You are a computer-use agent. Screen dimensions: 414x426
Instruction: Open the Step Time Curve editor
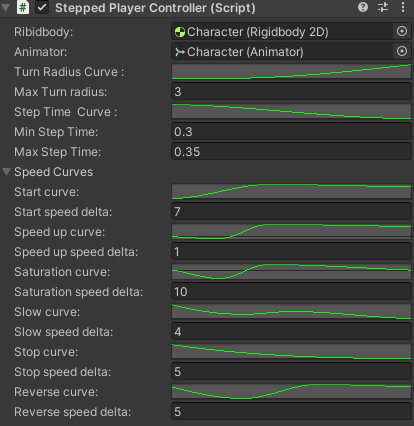click(291, 112)
